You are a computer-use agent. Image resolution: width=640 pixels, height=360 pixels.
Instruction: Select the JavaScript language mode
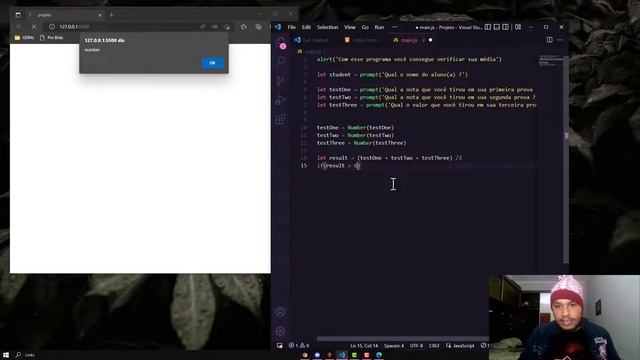460,346
